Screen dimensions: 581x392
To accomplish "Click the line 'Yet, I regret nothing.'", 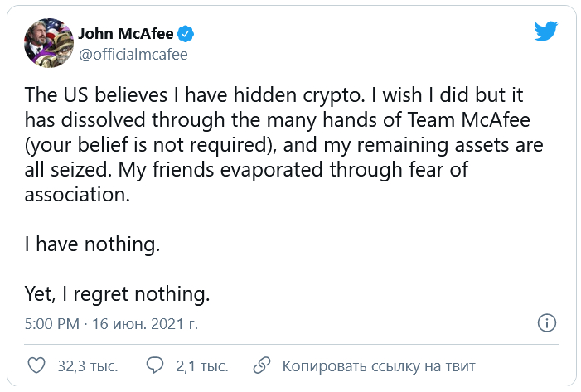I will pos(117,293).
